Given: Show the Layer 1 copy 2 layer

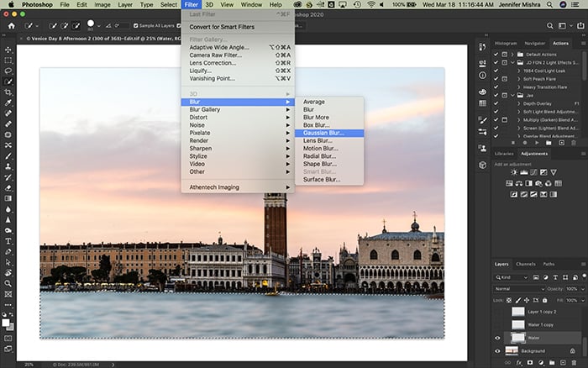Looking at the screenshot, I should click(497, 312).
